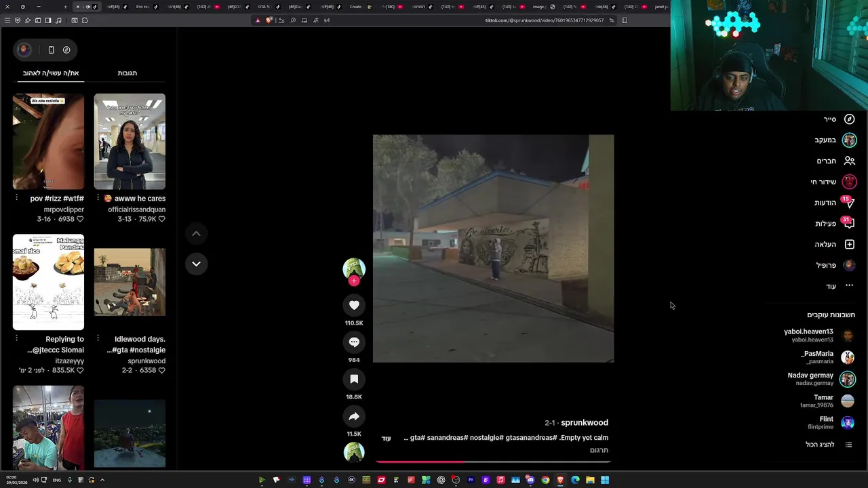Image resolution: width=868 pixels, height=488 pixels.
Task: Open more options for 'Idlewood days.' card
Action: pos(98,338)
